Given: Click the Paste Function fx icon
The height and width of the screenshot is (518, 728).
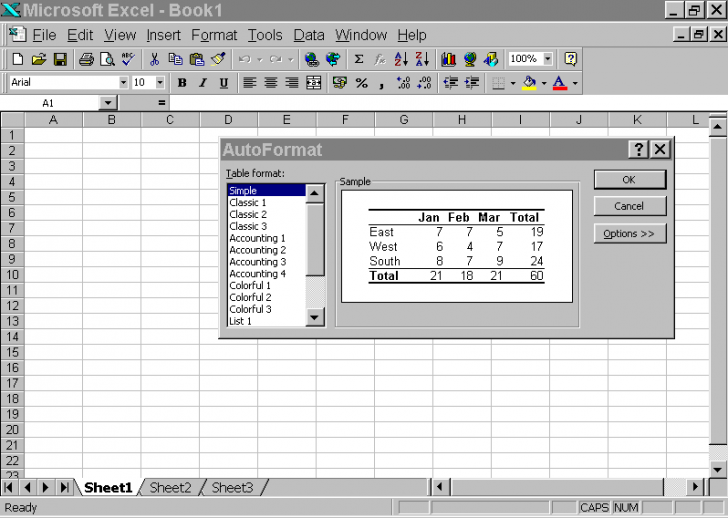Looking at the screenshot, I should click(x=380, y=59).
